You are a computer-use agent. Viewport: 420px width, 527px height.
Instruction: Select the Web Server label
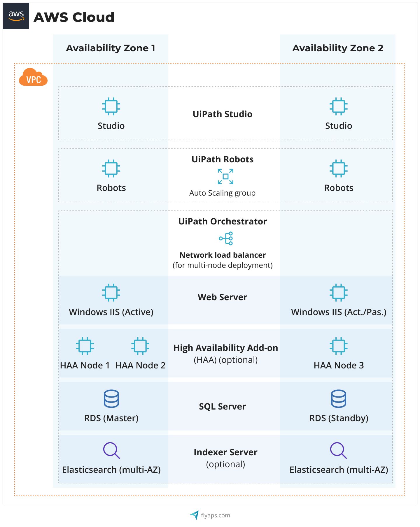pos(223,297)
